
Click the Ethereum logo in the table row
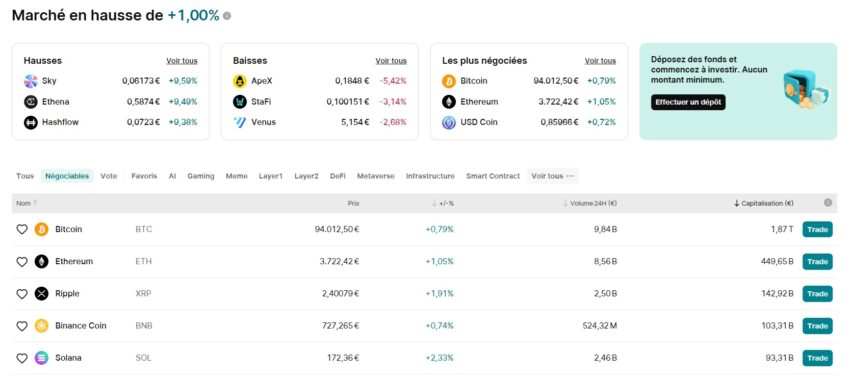tap(41, 261)
